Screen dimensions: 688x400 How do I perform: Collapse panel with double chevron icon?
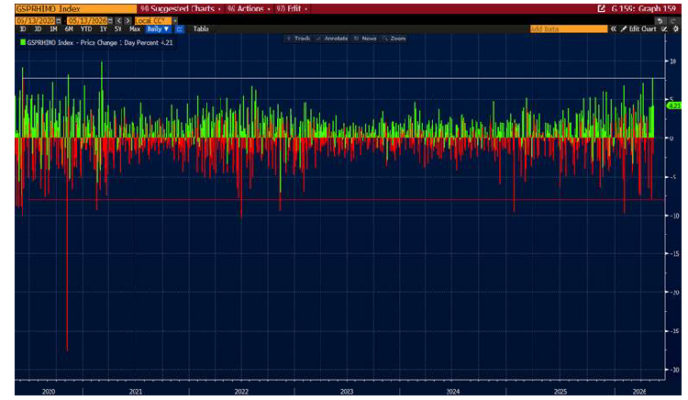coord(613,29)
